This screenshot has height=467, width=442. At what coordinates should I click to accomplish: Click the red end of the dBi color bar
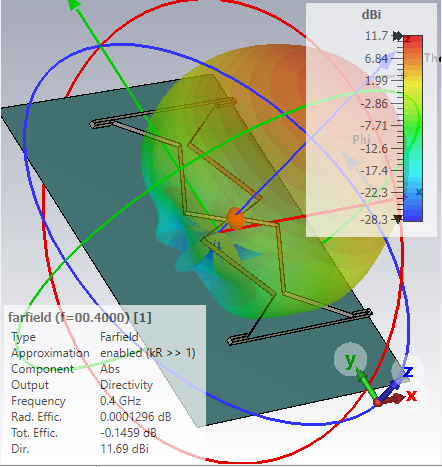coord(413,40)
